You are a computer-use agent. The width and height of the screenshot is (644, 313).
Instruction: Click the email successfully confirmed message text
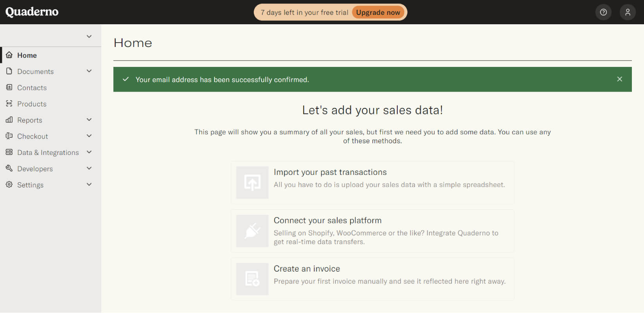222,79
